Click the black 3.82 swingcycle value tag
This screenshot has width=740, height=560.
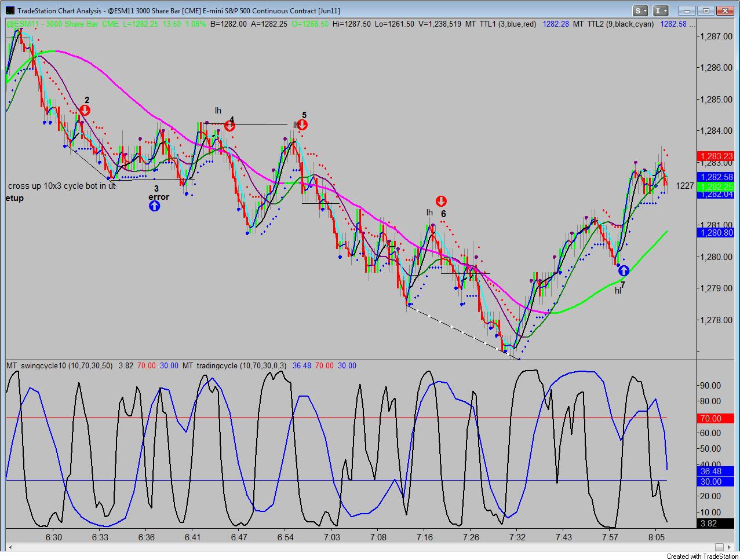[717, 524]
